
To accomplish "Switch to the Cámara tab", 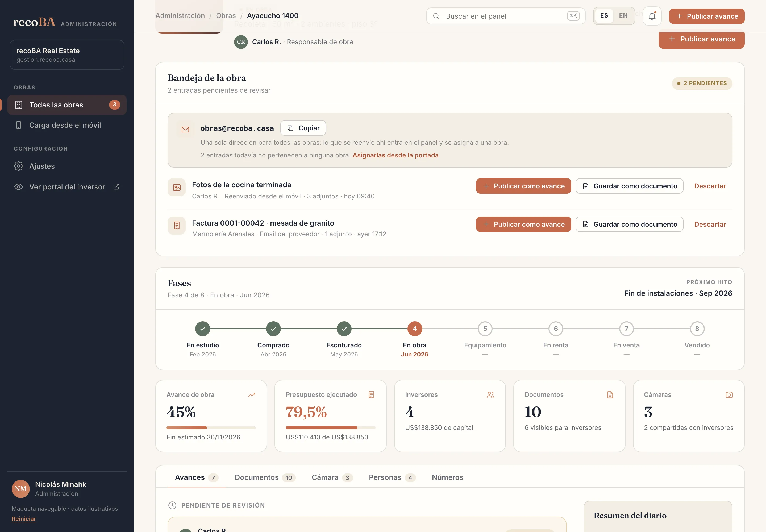I will tap(332, 477).
